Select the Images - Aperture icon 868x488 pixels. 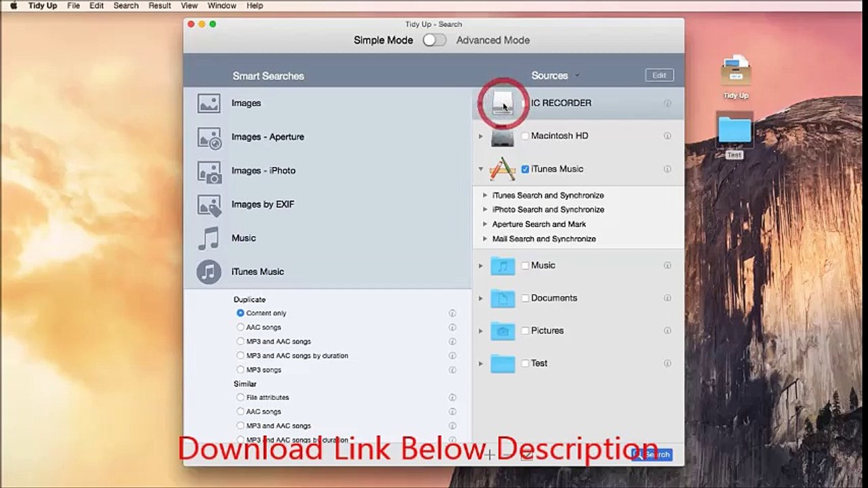209,137
